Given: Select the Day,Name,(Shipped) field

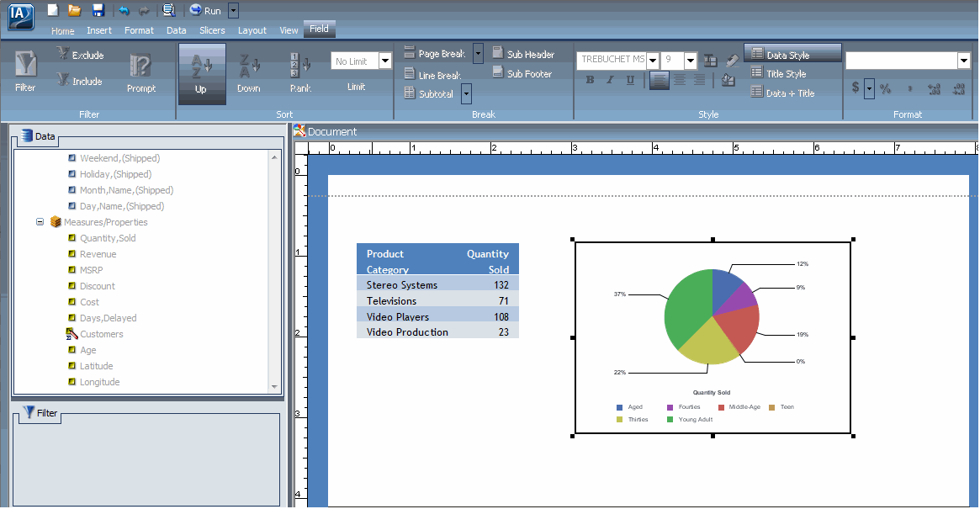Looking at the screenshot, I should (122, 206).
